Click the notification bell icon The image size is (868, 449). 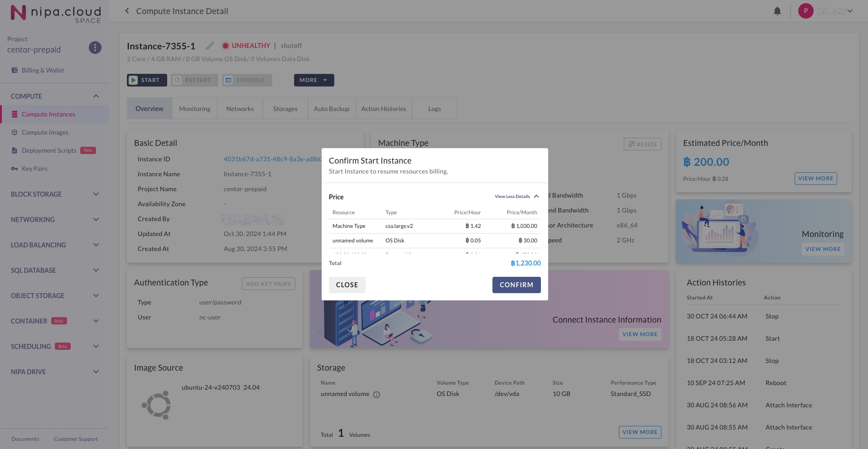pyautogui.click(x=777, y=11)
